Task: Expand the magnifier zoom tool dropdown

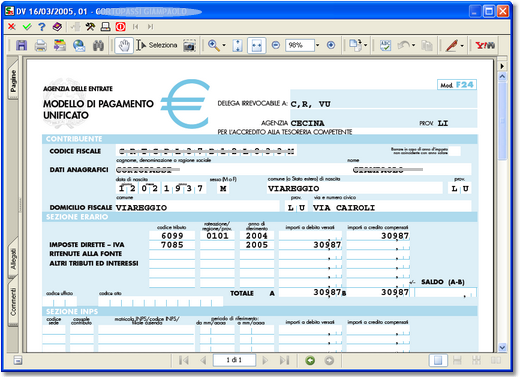Action: pos(224,45)
